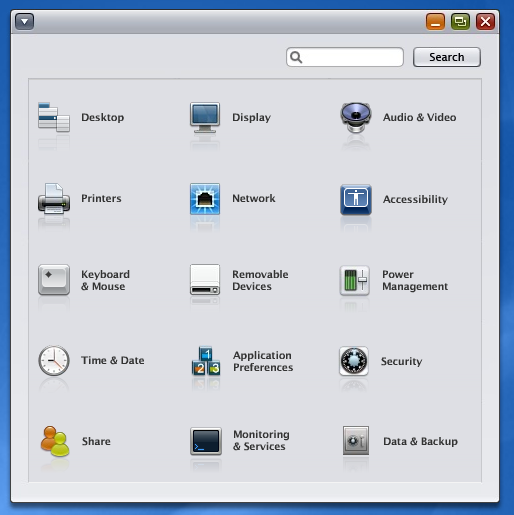Open the Share people icon
514x515 pixels.
pos(55,441)
